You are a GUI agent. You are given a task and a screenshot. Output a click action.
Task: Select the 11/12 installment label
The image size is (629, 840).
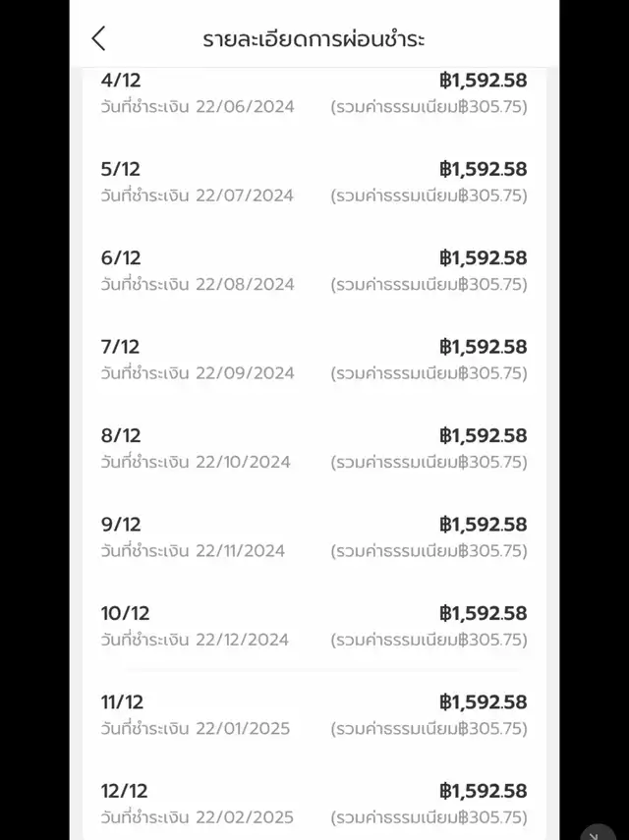pos(122,702)
